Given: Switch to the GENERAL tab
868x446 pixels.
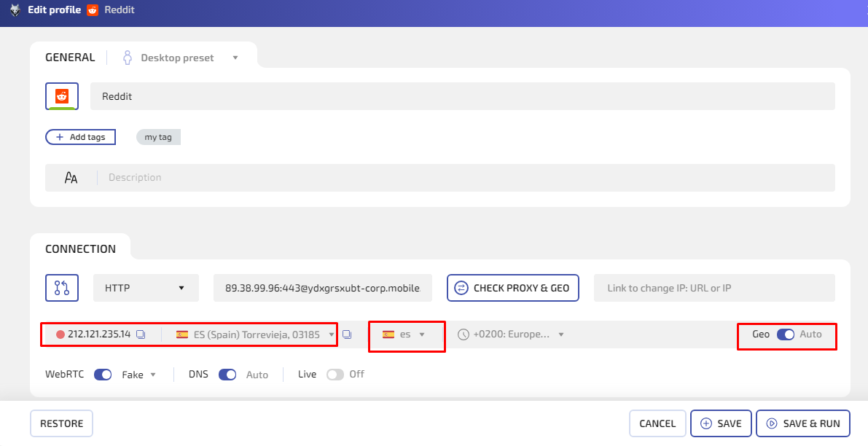Looking at the screenshot, I should (69, 57).
